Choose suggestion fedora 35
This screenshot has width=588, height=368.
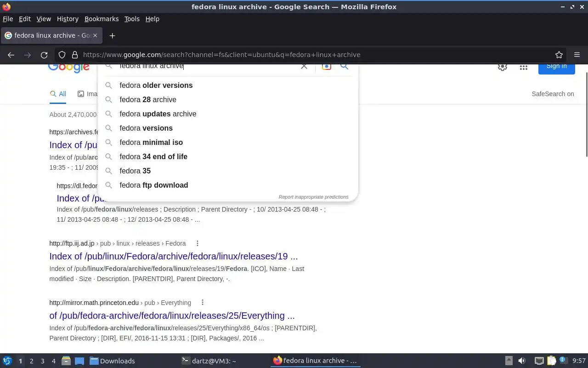point(228,171)
